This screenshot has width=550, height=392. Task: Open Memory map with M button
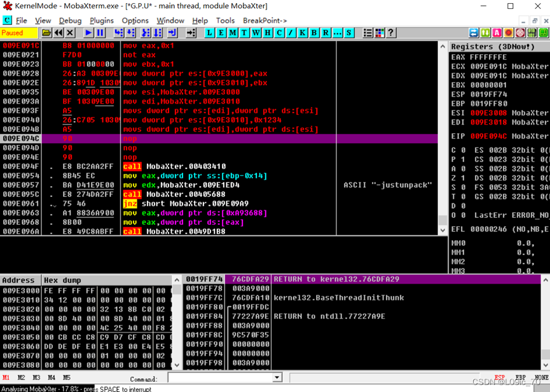[x=233, y=33]
